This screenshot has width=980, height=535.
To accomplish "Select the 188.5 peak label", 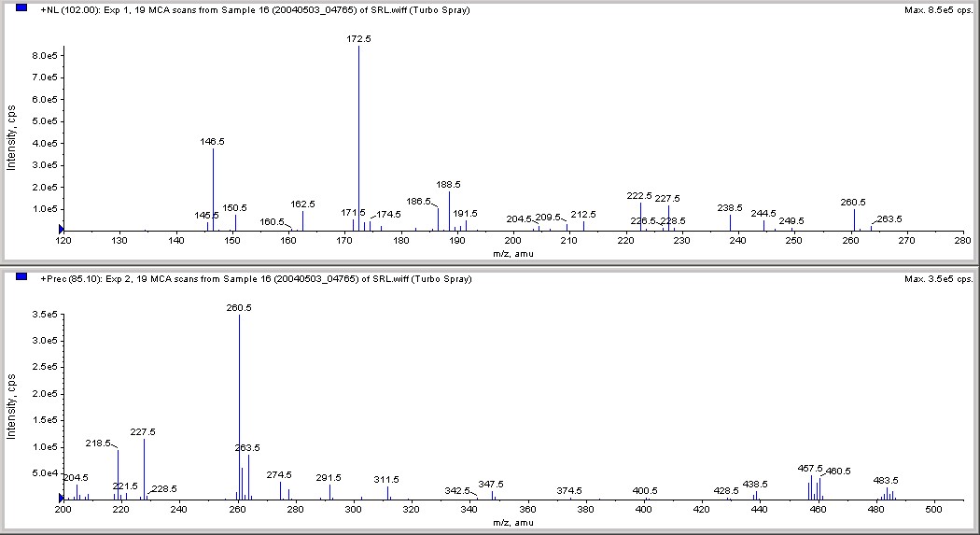I will pos(449,185).
